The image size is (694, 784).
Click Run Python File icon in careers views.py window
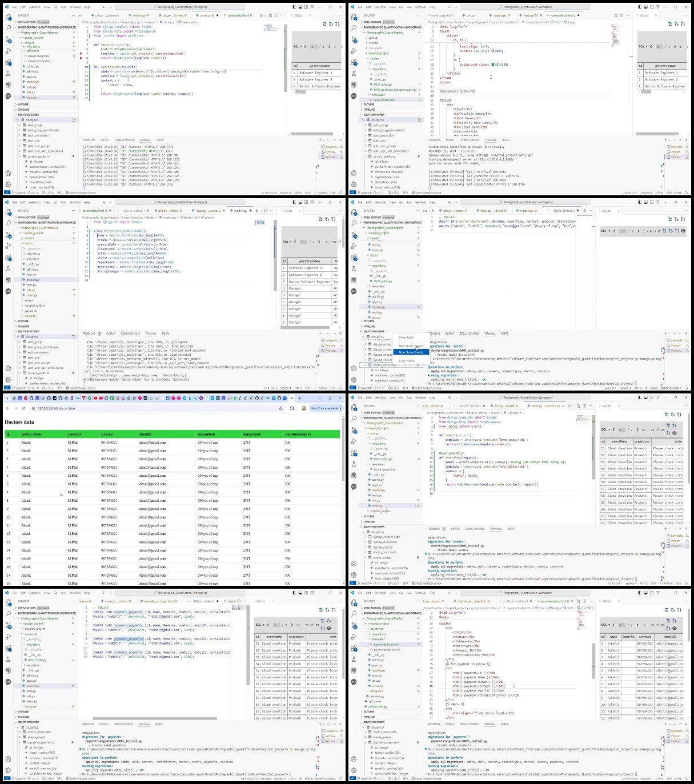click(x=261, y=15)
